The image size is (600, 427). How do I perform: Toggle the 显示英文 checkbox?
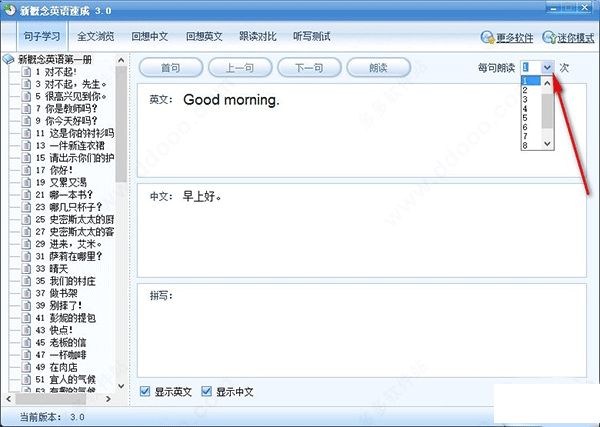[x=145, y=391]
